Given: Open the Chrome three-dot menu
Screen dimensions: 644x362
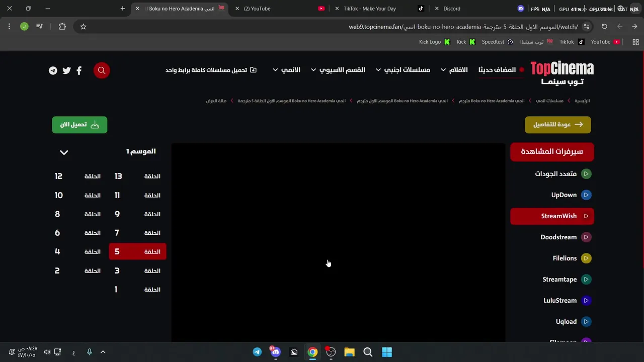Looking at the screenshot, I should (x=9, y=27).
